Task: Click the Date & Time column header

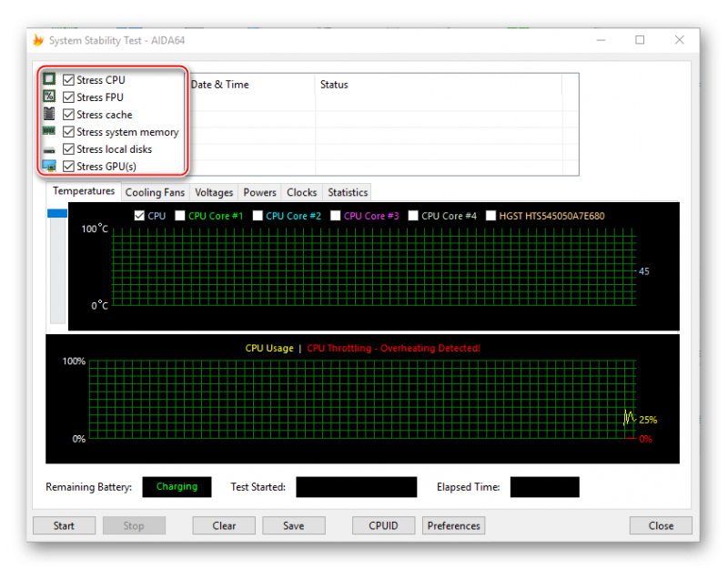Action: pos(251,85)
